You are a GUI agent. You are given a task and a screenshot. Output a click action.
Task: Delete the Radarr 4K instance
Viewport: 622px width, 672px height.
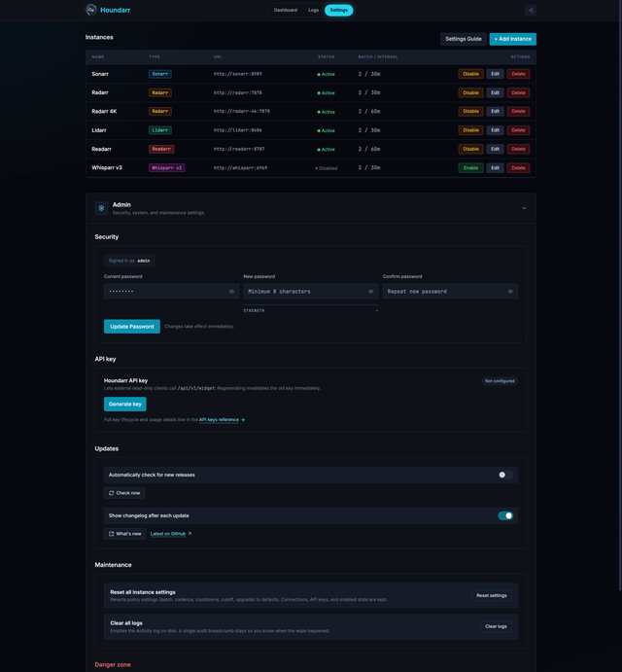coord(518,112)
